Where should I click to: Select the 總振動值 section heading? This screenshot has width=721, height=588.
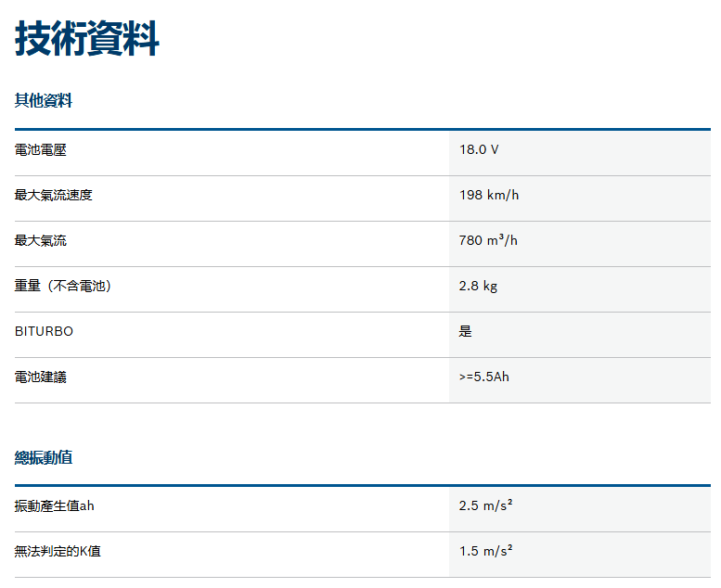point(44,457)
